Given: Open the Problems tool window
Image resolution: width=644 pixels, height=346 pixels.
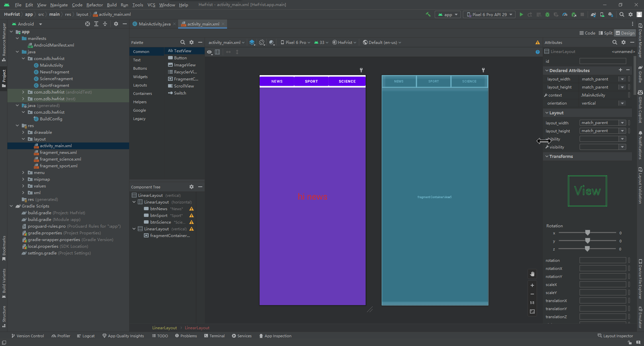Looking at the screenshot, I should [186, 336].
